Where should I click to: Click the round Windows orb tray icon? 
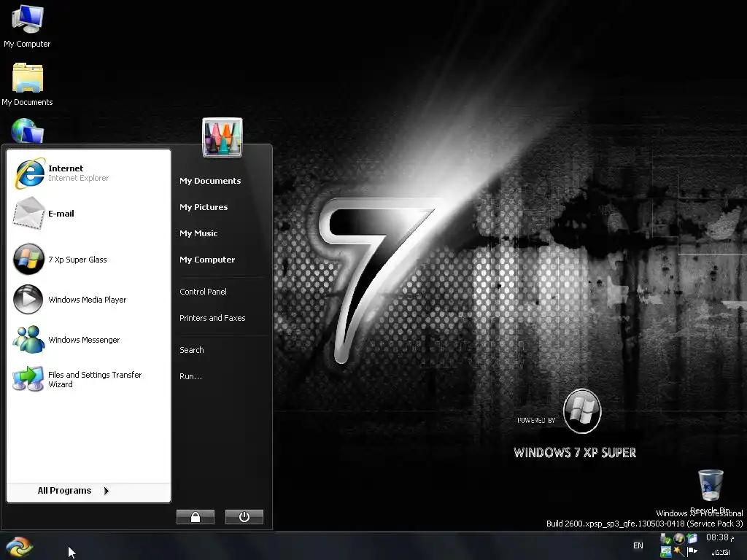coord(679,539)
